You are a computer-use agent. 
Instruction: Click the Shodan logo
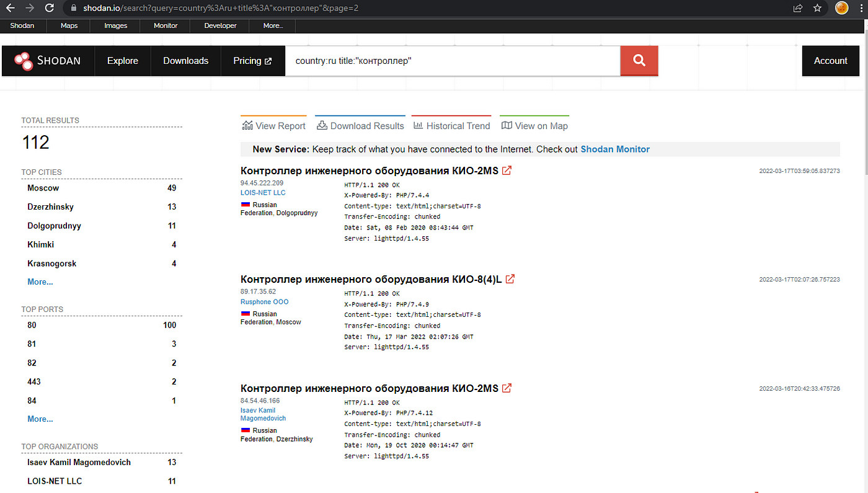click(x=48, y=61)
